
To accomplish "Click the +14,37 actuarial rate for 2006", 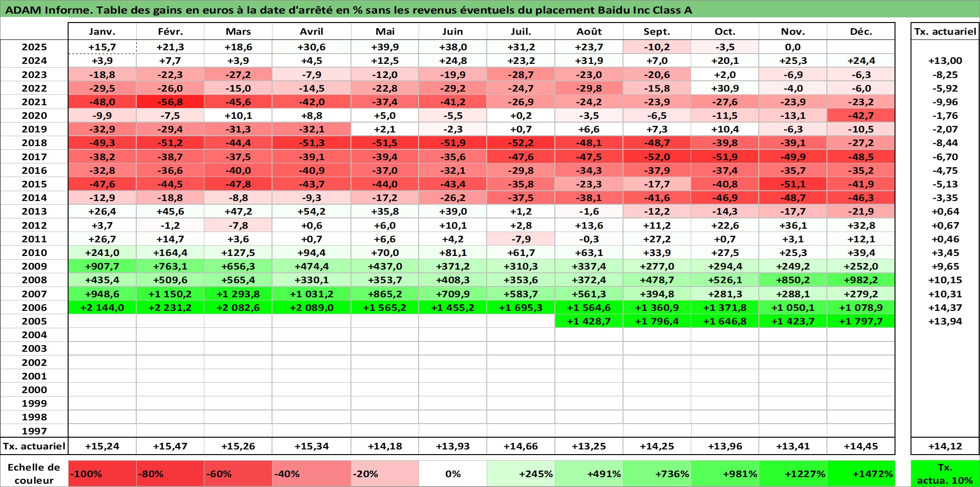I will point(945,308).
